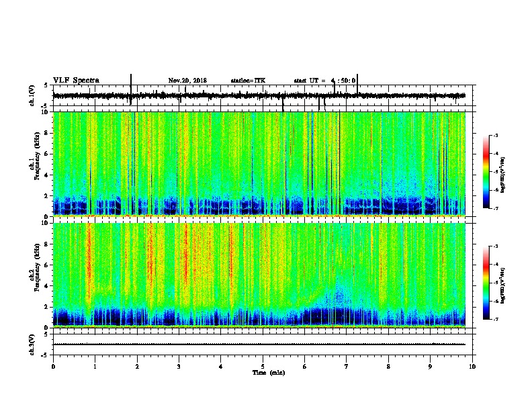Click the ch.1(V) waveform trace panel
Image resolution: width=532 pixels, height=411 pixels.
tap(264, 95)
